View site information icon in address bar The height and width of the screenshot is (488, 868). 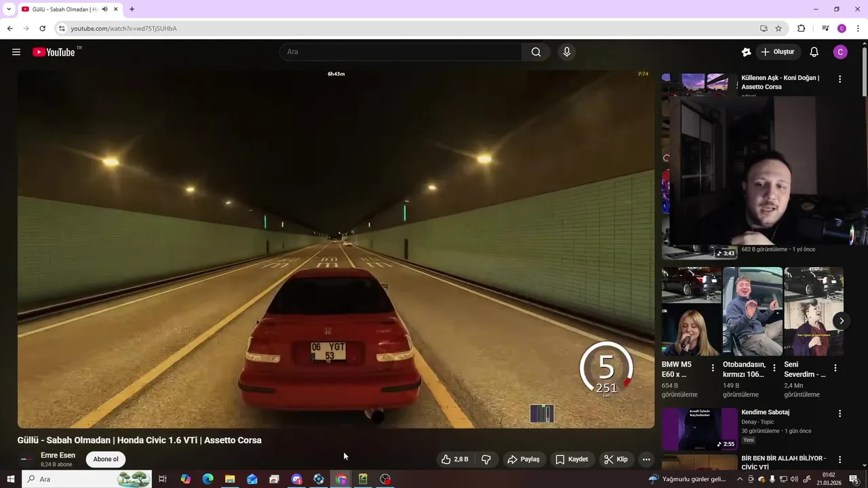coord(62,28)
